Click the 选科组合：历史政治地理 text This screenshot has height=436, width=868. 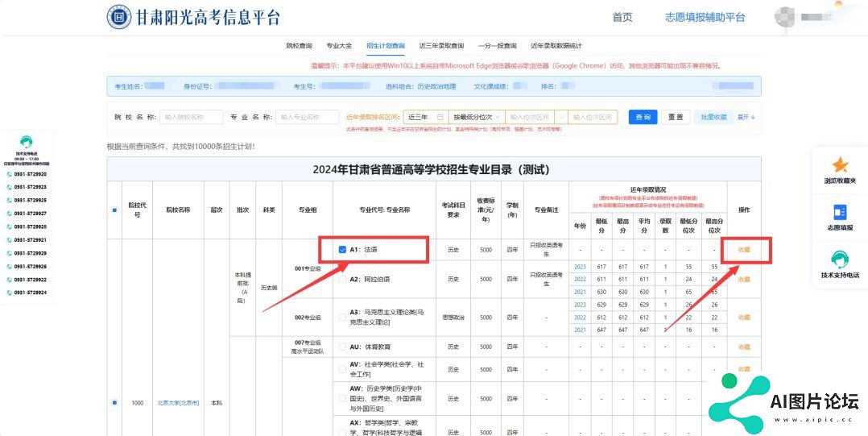point(420,86)
